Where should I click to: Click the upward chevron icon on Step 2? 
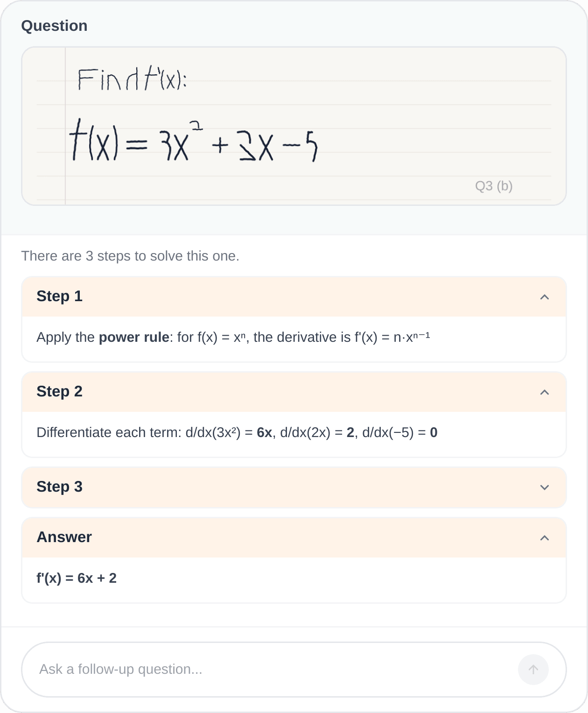(544, 392)
